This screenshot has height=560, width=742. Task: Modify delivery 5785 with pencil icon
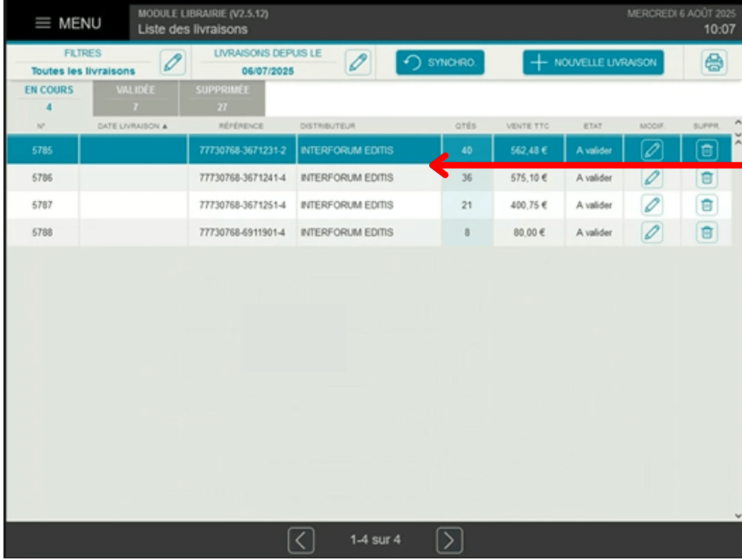point(652,150)
